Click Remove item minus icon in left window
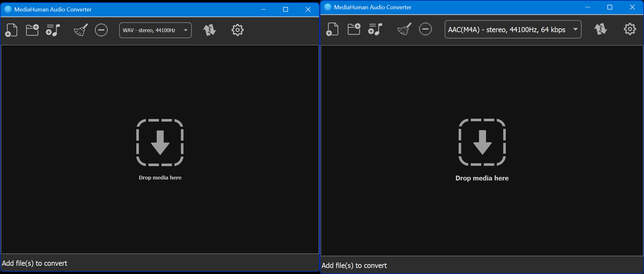 pyautogui.click(x=101, y=30)
